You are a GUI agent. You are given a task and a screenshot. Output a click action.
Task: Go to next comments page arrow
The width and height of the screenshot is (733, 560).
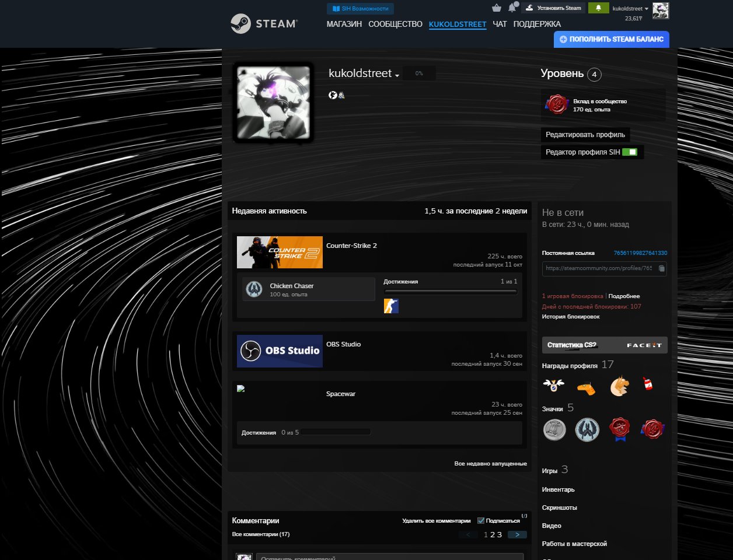[516, 534]
